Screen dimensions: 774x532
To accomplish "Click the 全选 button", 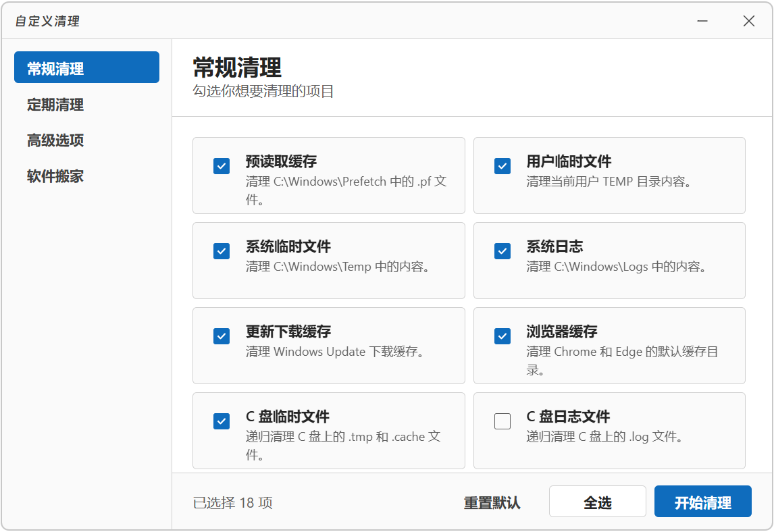I will (x=597, y=502).
